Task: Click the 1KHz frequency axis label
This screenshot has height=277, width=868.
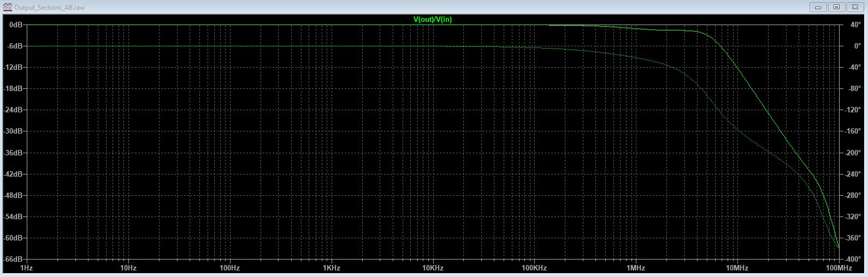Action: [331, 268]
